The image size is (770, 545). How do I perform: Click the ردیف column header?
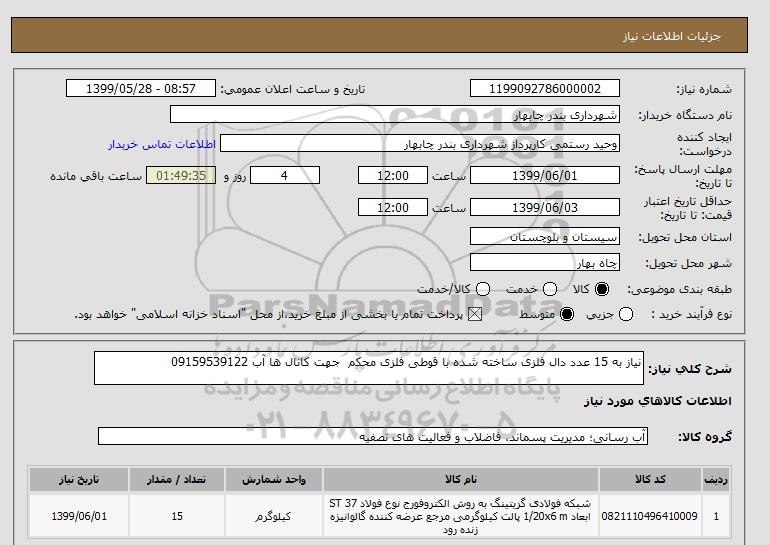716,479
